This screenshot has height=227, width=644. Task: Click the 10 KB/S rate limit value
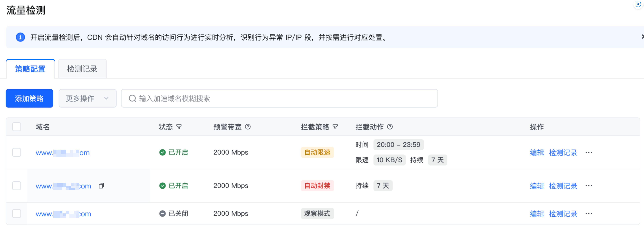coord(390,160)
